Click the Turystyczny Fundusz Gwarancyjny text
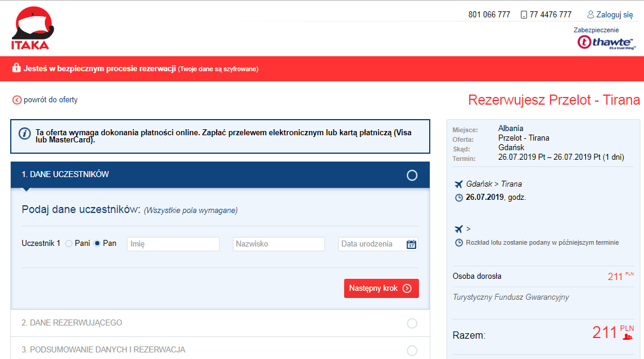The height and width of the screenshot is (359, 644). coord(511,297)
